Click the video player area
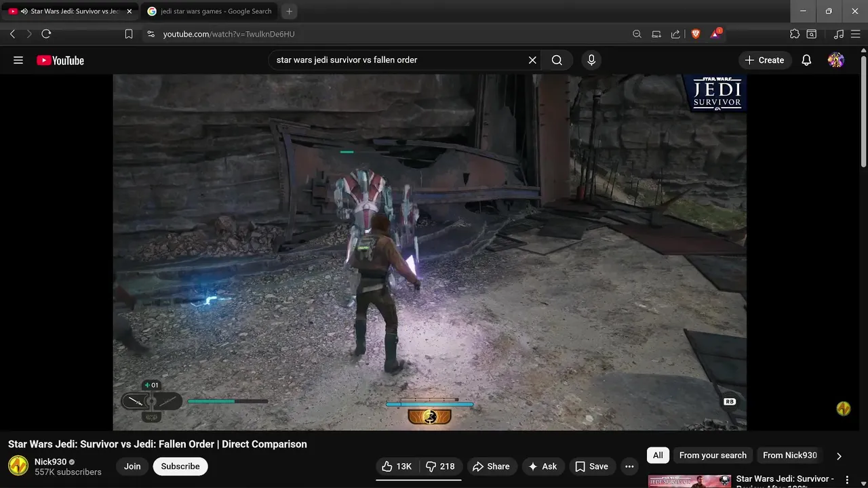Image resolution: width=868 pixels, height=488 pixels. click(429, 252)
